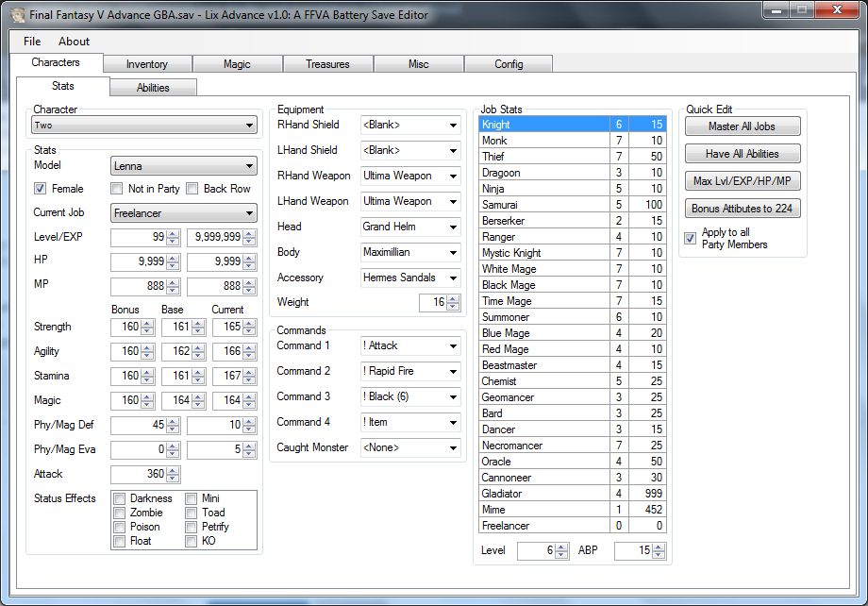Check the Darkness status effect

(119, 498)
